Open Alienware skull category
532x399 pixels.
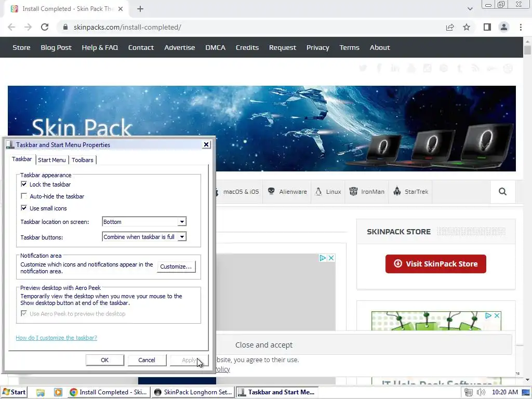click(x=287, y=192)
